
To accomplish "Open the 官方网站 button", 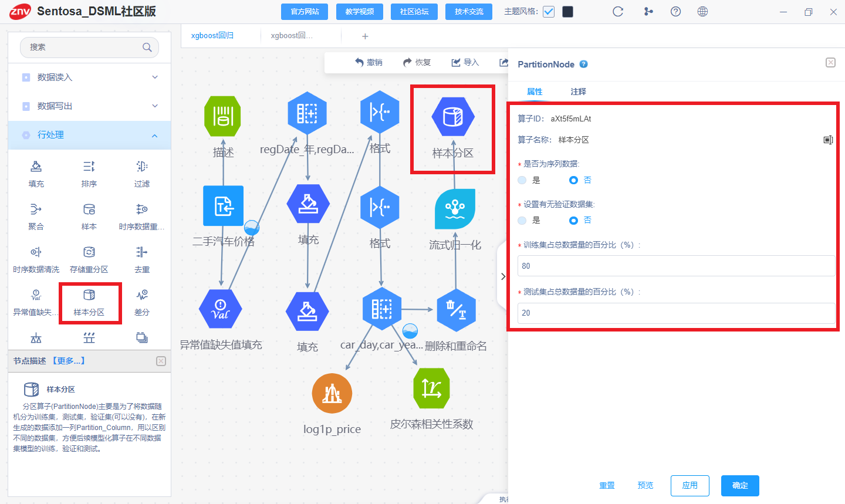I will click(305, 12).
